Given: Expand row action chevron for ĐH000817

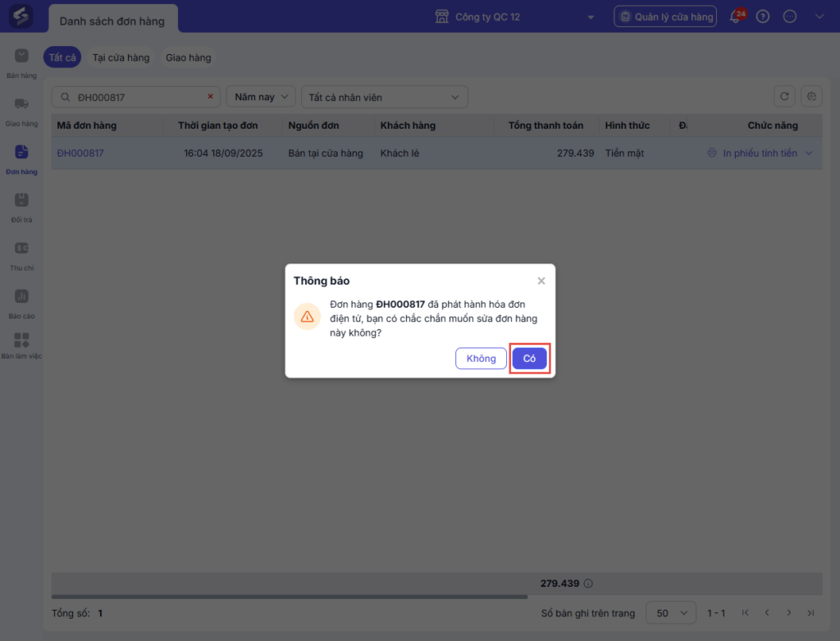Looking at the screenshot, I should pyautogui.click(x=809, y=153).
